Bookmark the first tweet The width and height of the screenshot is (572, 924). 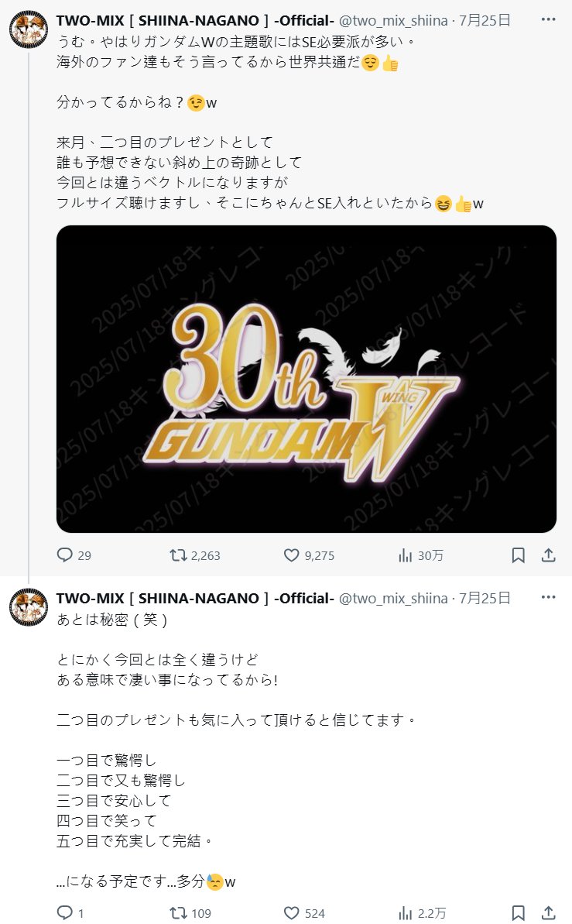point(518,555)
